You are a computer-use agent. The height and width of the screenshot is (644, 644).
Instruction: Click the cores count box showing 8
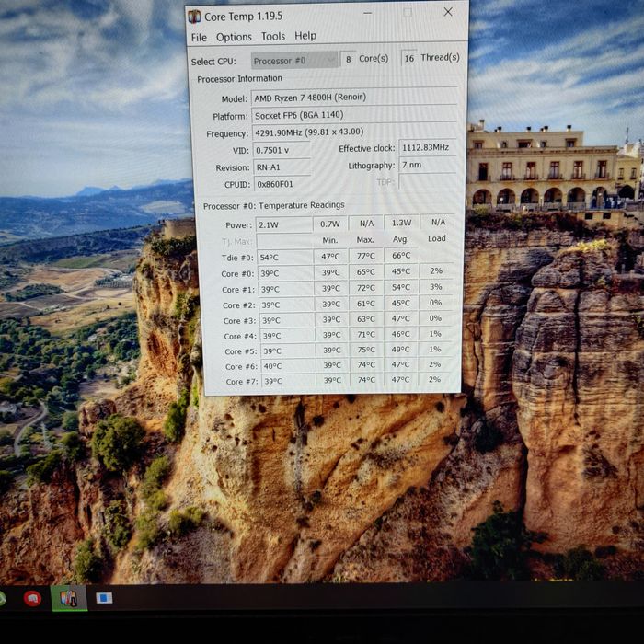[x=348, y=59]
